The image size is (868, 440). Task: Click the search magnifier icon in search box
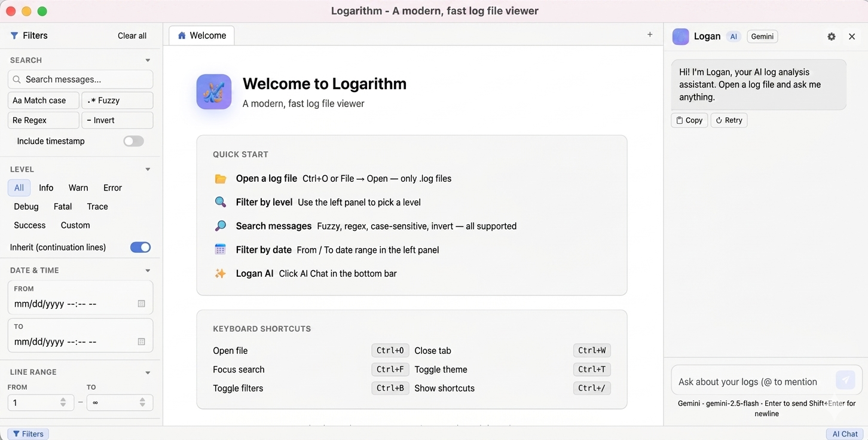point(17,80)
